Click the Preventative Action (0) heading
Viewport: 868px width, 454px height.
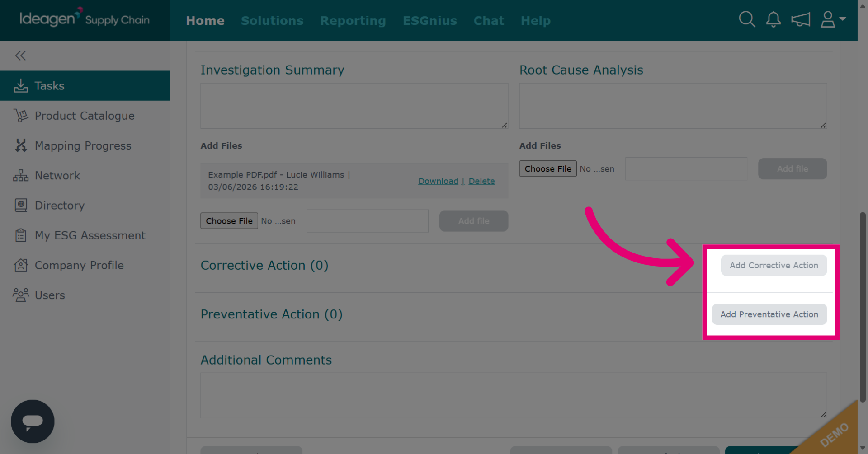click(272, 314)
